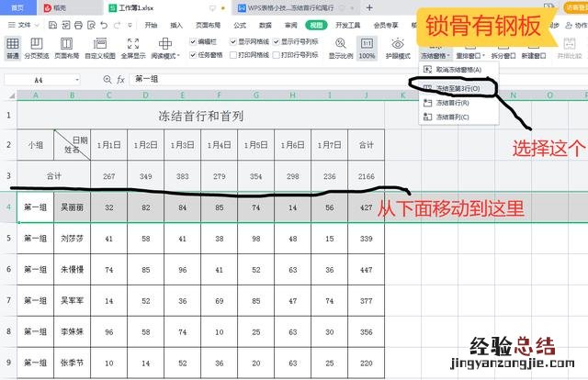Reset zoom with the 100% button
This screenshot has height=380, width=588.
(367, 48)
